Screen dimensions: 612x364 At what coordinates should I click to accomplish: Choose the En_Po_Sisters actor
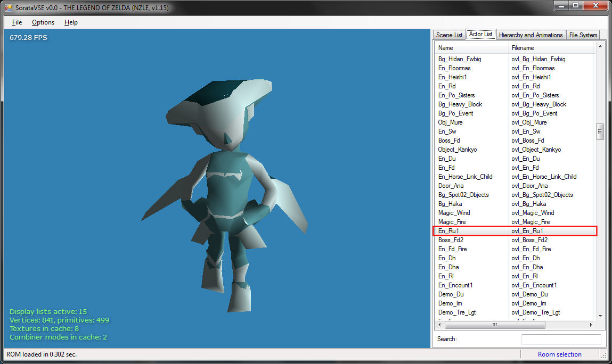(515, 95)
